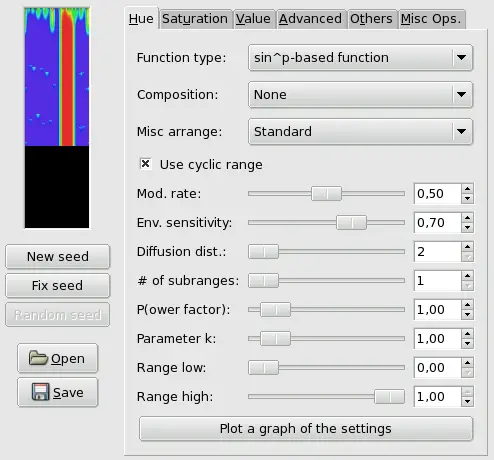This screenshot has width=494, height=460.
Task: Open the Misc arrange dropdown
Action: point(360,132)
